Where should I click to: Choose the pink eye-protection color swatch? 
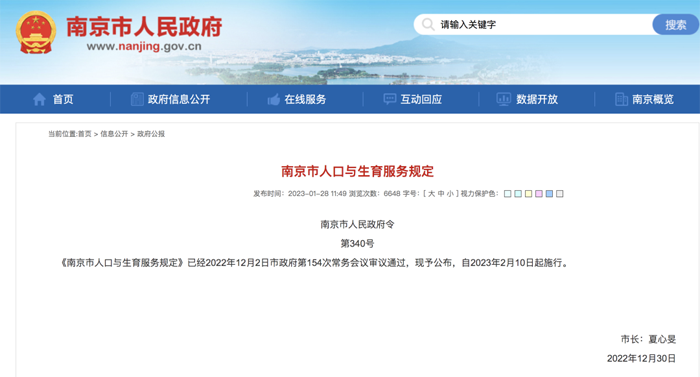tap(539, 194)
